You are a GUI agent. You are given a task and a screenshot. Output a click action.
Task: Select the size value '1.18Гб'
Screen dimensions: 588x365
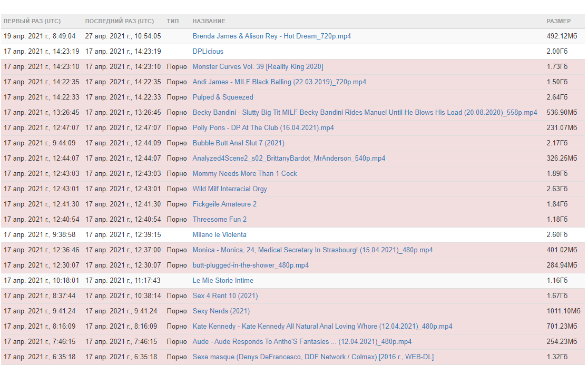click(557, 219)
